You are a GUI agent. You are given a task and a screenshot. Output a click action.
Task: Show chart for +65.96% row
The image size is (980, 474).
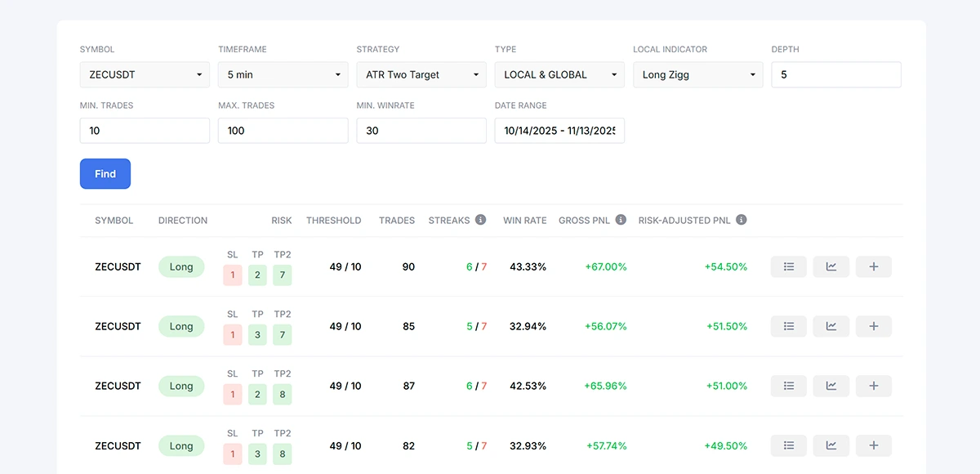[831, 386]
